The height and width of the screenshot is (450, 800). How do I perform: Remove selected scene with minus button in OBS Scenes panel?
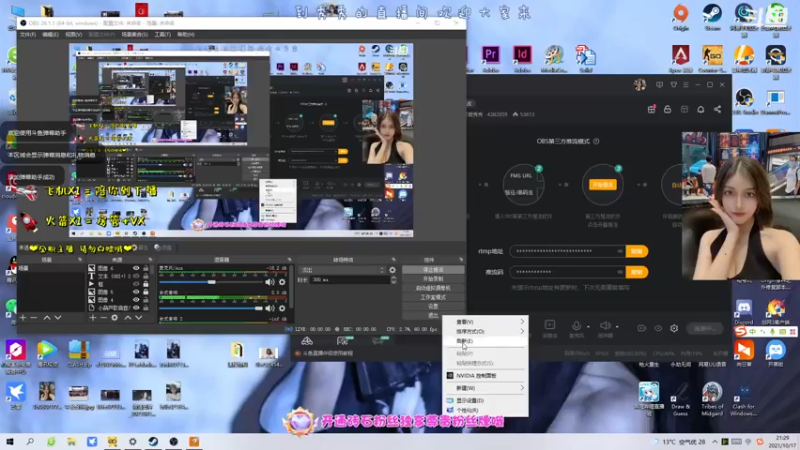tap(34, 317)
